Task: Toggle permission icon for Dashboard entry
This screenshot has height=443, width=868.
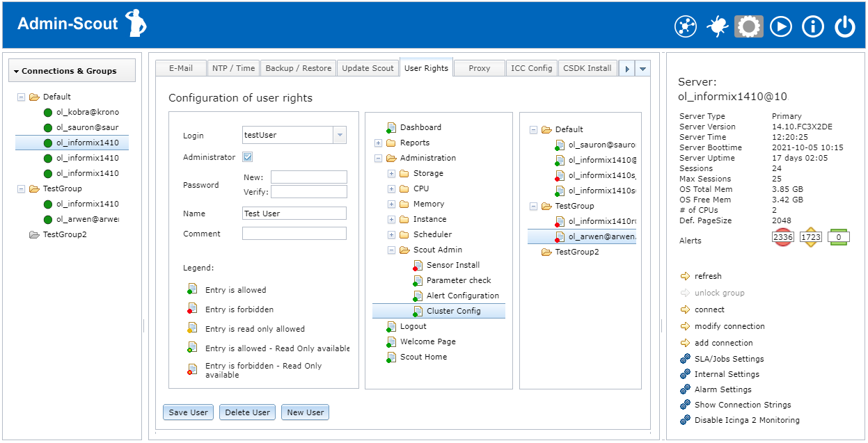Action: click(x=391, y=128)
